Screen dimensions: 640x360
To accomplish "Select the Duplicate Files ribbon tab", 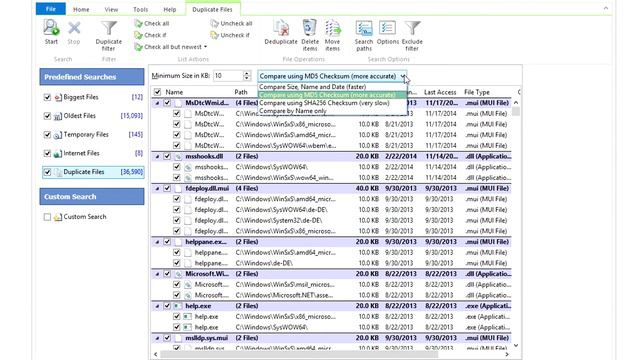I will point(212,9).
